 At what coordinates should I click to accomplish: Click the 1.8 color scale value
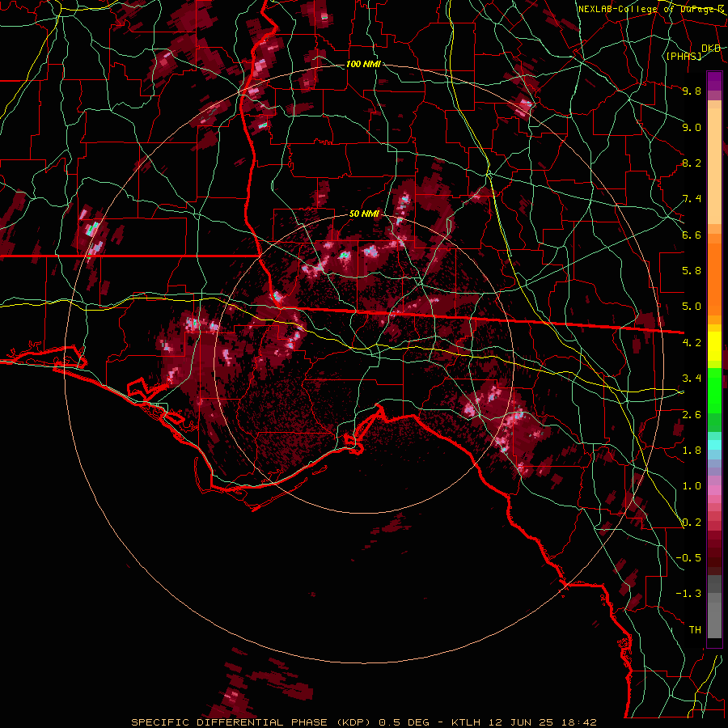tap(692, 451)
